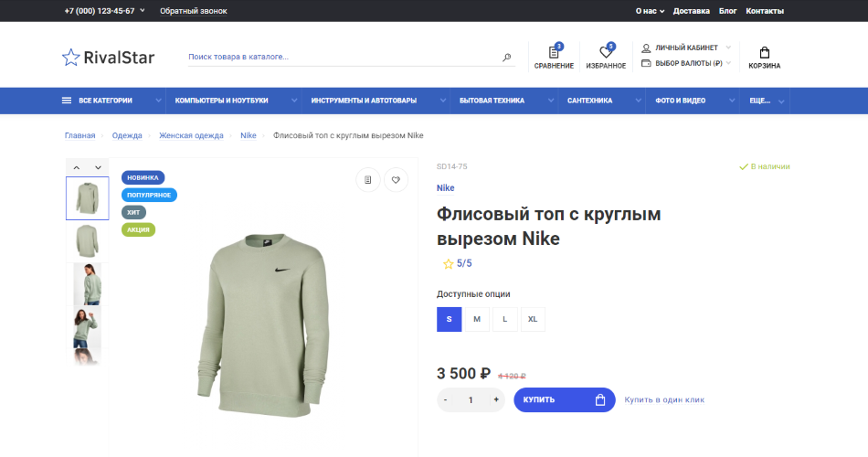The width and height of the screenshot is (868, 457).
Task: Click the Акция badge
Action: pyautogui.click(x=138, y=229)
